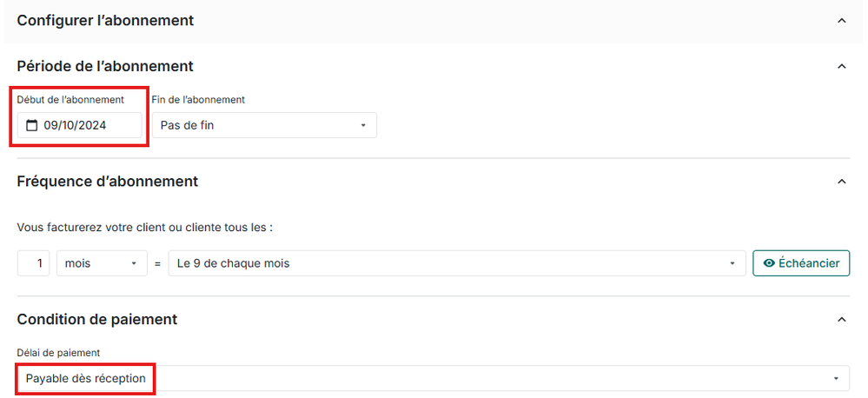Click the 'Fréquence d'abonnement' heading text
Viewport: 868px width, 398px height.
[108, 182]
